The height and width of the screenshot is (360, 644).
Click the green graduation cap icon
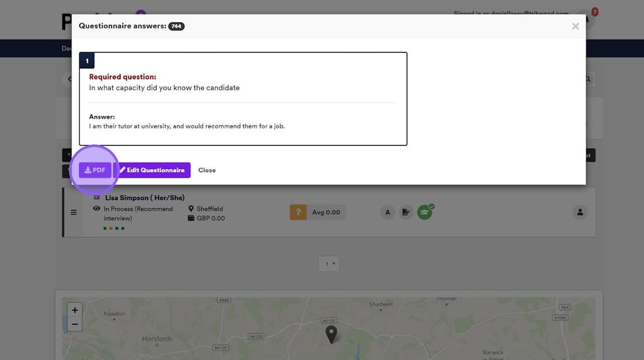pos(424,212)
